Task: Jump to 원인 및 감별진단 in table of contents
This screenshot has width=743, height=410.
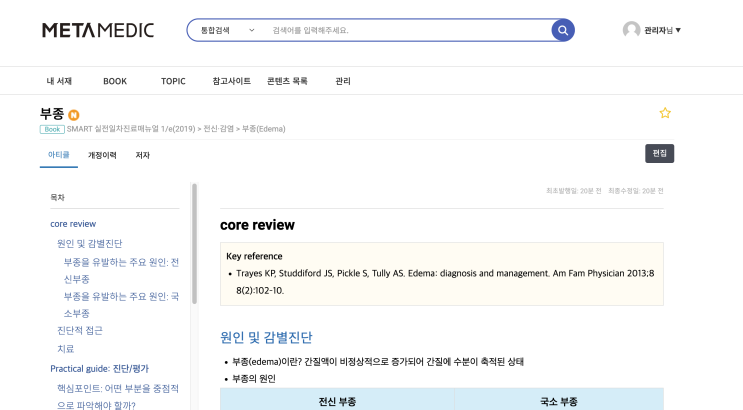Action: (90, 243)
